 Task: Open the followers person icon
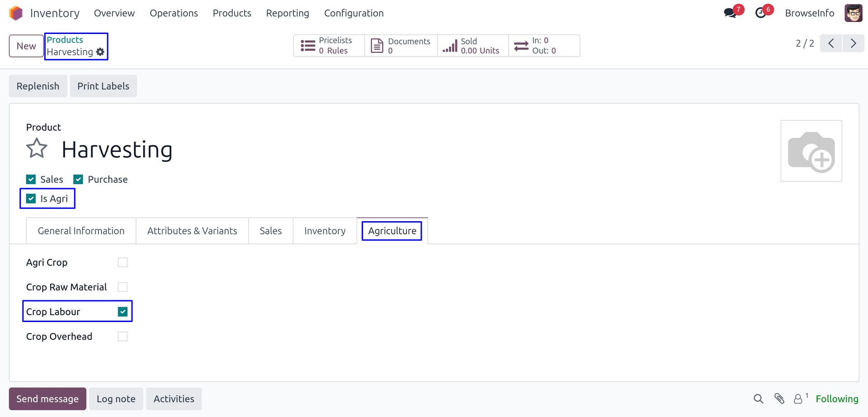(x=798, y=399)
